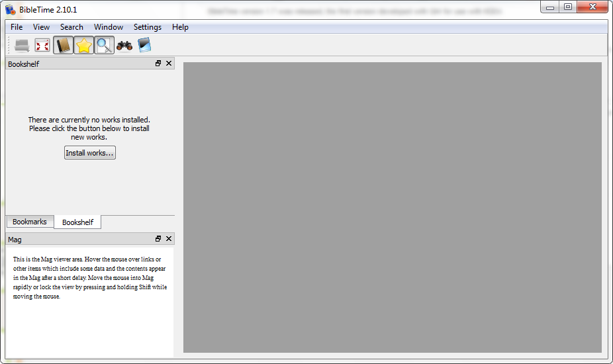Switch to the Bookmarks tab
This screenshot has height=364, width=613.
(x=30, y=222)
